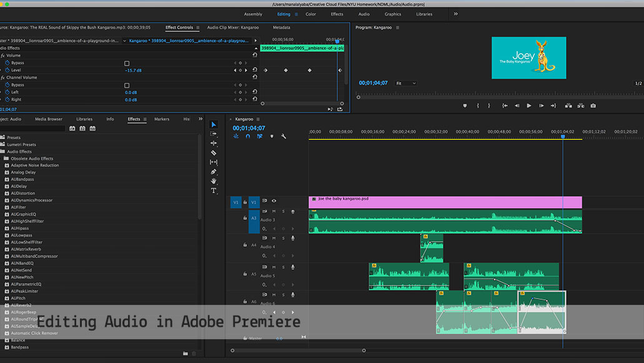The image size is (644, 363).
Task: Enable the Channel Volume Bypass checkbox
Action: click(127, 85)
